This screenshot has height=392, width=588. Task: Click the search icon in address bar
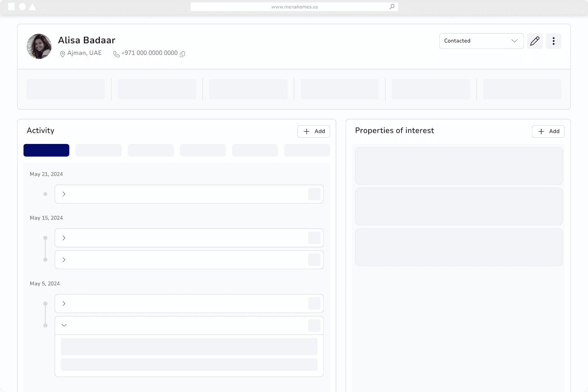tap(392, 7)
